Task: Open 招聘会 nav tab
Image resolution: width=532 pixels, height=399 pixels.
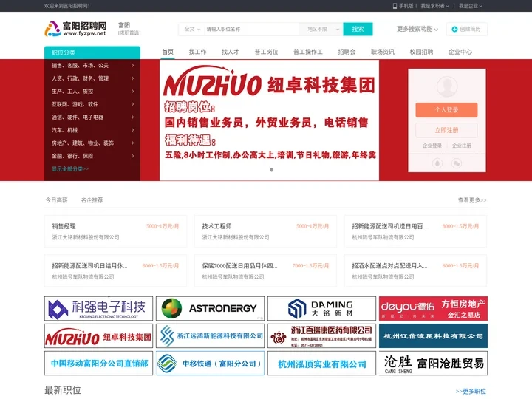Action: (347, 52)
